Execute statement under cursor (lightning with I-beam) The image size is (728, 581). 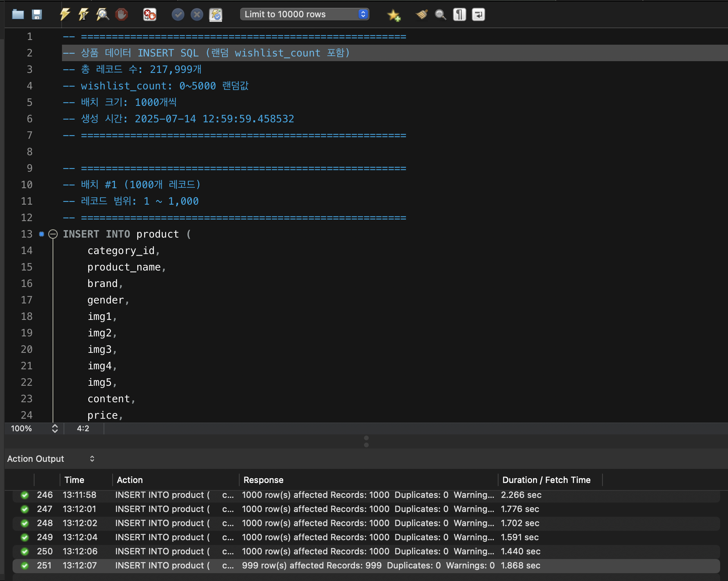pyautogui.click(x=84, y=15)
